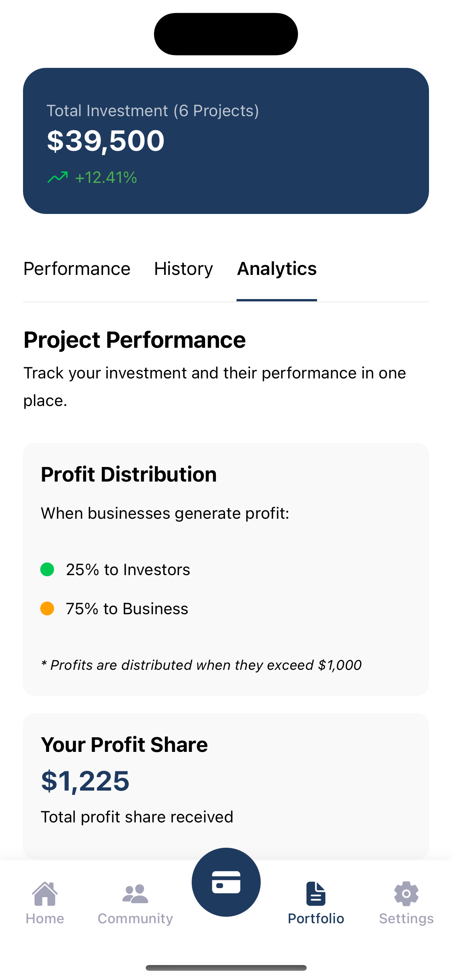The image size is (452, 980).
Task: Switch to the Performance tab
Action: 77,269
